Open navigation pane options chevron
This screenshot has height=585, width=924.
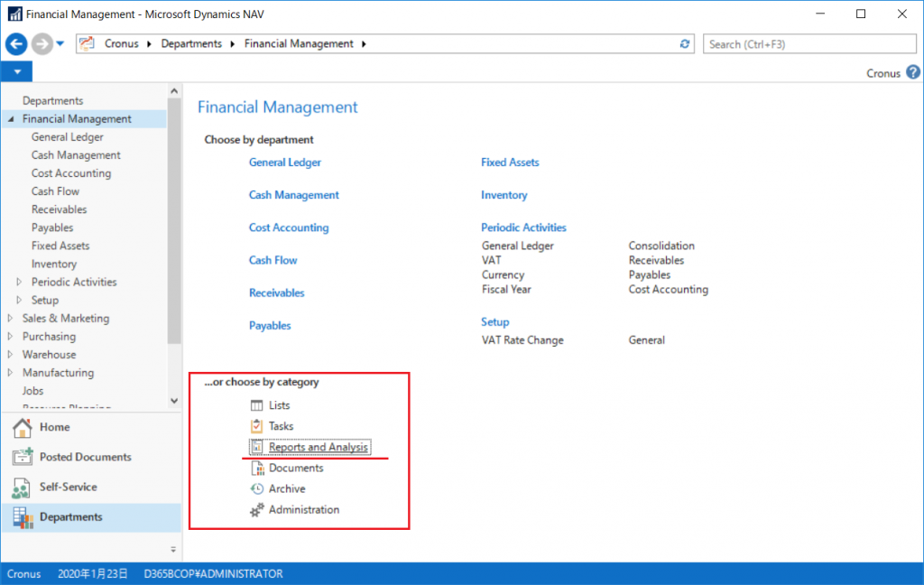(x=173, y=550)
